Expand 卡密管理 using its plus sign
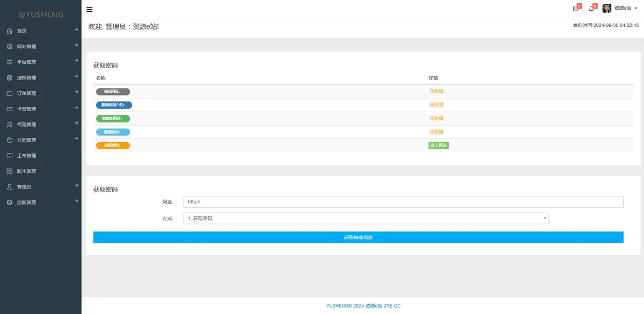Image resolution: width=644 pixels, height=314 pixels. tap(77, 107)
